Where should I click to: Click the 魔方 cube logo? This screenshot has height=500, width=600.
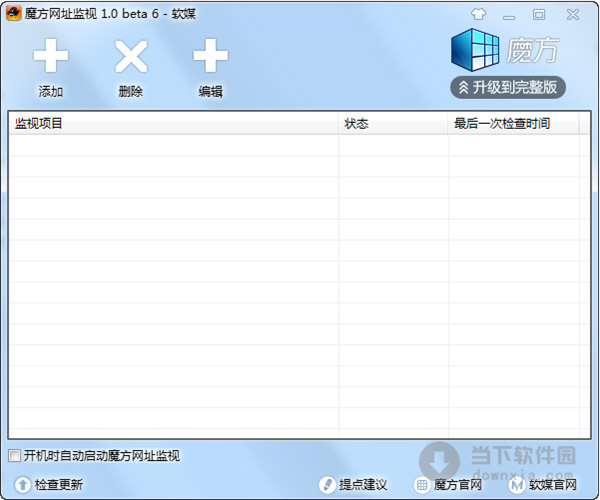pos(475,50)
